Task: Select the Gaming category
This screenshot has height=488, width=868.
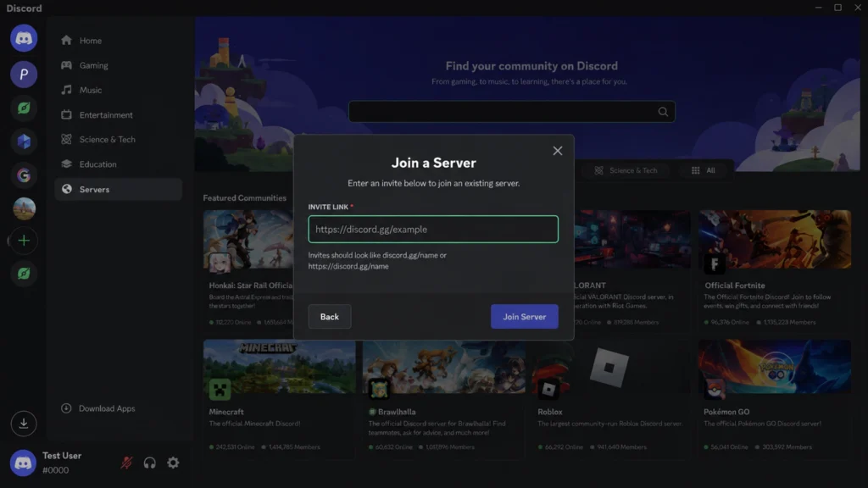Action: (118, 65)
